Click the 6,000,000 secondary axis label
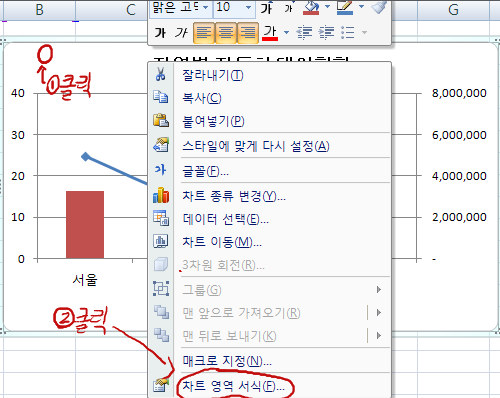 pyautogui.click(x=459, y=135)
